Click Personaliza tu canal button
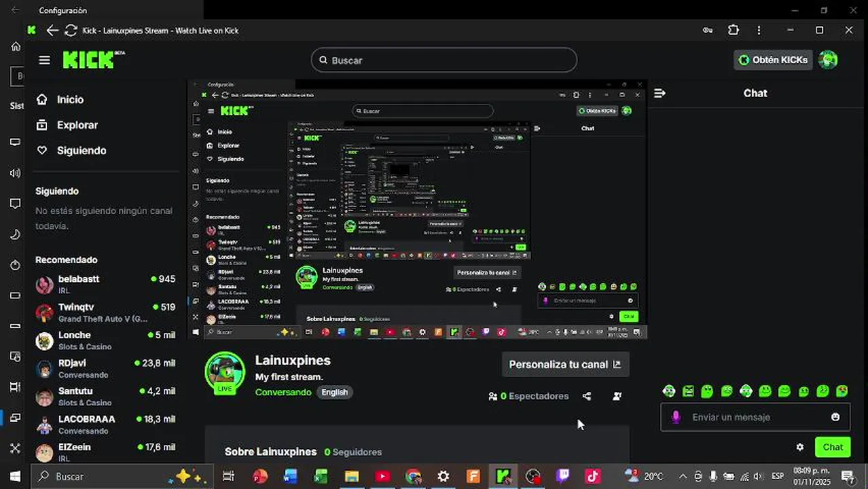 click(x=565, y=364)
